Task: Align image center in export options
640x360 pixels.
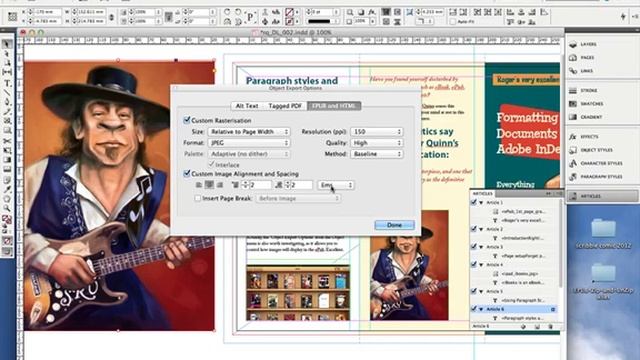Action: [x=209, y=185]
